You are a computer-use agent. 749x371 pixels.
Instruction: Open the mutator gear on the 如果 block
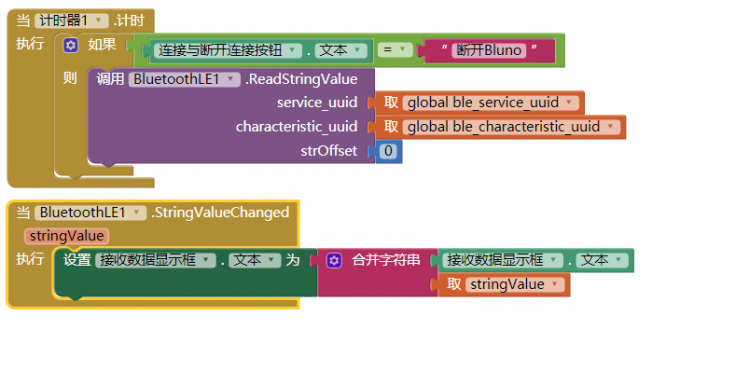[71, 45]
